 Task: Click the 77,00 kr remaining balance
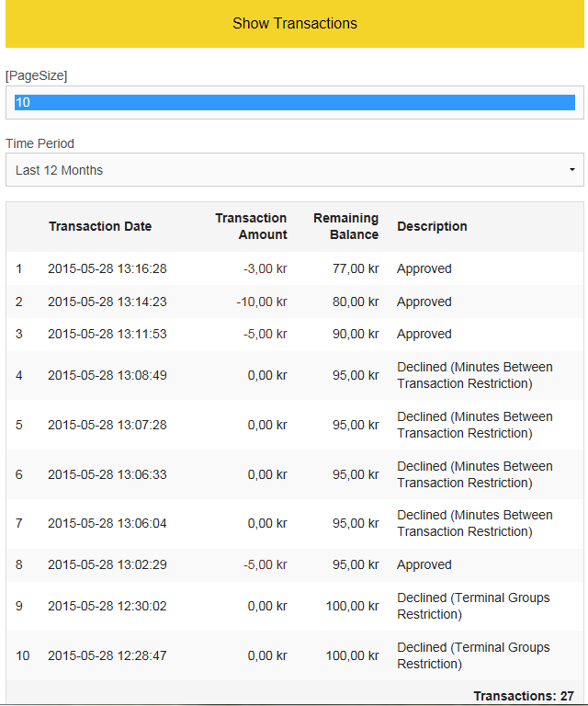(x=356, y=268)
